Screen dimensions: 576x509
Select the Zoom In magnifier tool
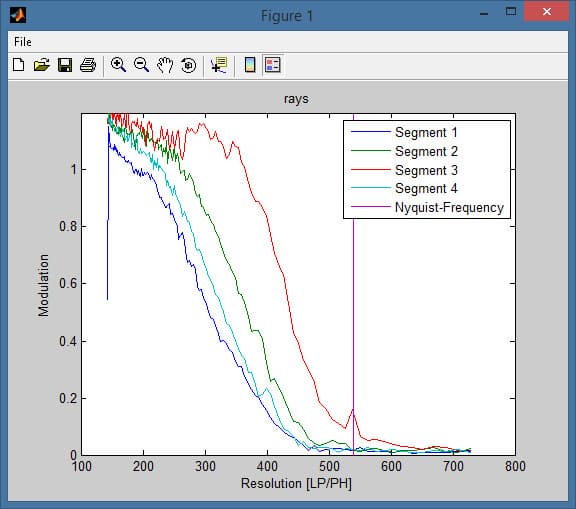click(x=118, y=65)
